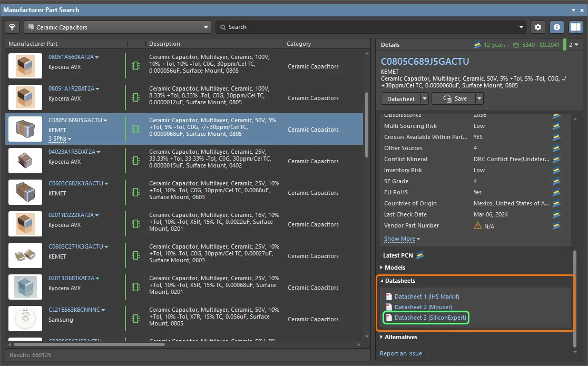
Task: Expand the Alternatives section
Action: [400, 337]
